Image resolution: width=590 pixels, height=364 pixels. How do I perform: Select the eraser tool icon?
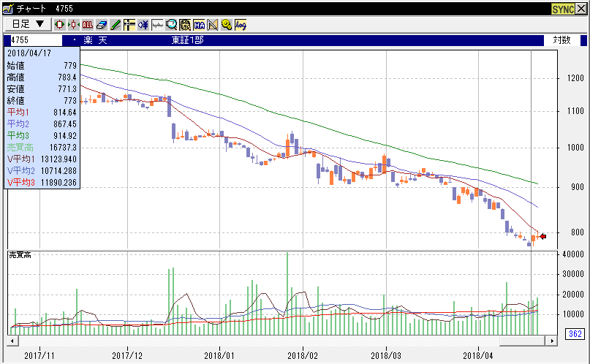coord(101,24)
